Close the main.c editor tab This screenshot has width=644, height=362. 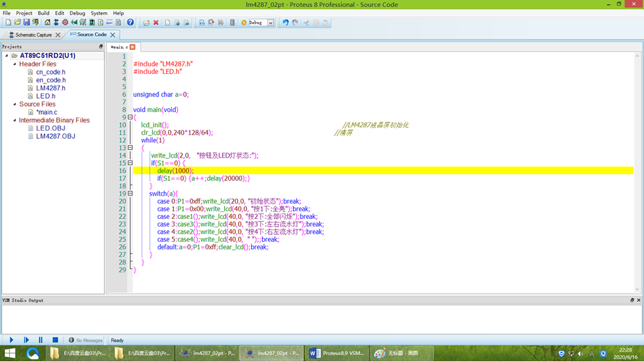coord(133,47)
